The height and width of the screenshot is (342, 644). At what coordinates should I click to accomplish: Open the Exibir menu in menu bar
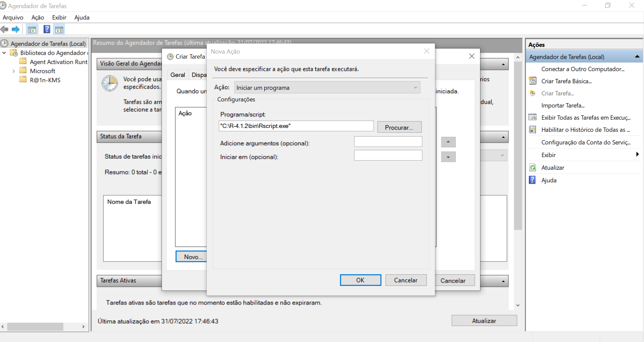click(x=59, y=18)
